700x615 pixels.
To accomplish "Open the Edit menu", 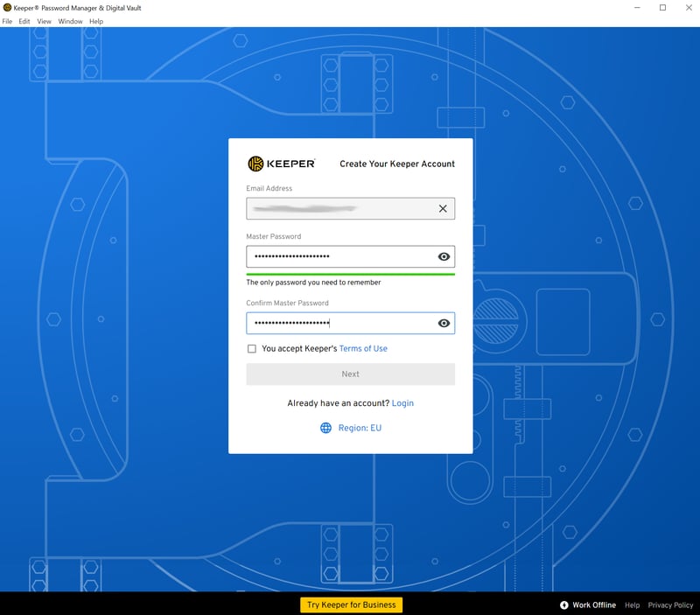I will tap(24, 21).
